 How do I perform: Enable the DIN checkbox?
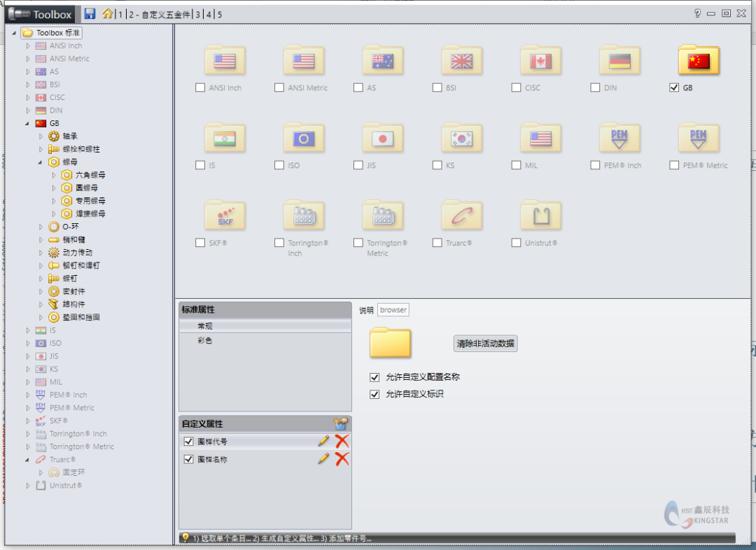click(x=595, y=87)
